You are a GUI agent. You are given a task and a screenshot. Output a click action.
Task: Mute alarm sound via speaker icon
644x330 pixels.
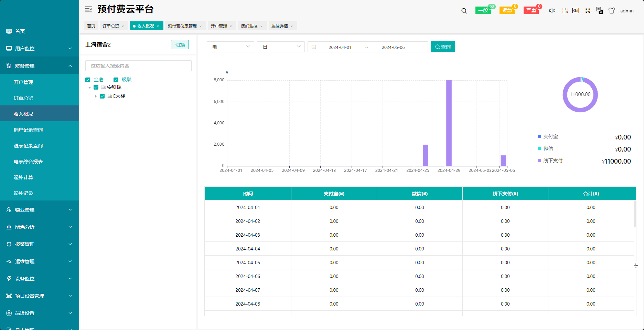click(552, 11)
